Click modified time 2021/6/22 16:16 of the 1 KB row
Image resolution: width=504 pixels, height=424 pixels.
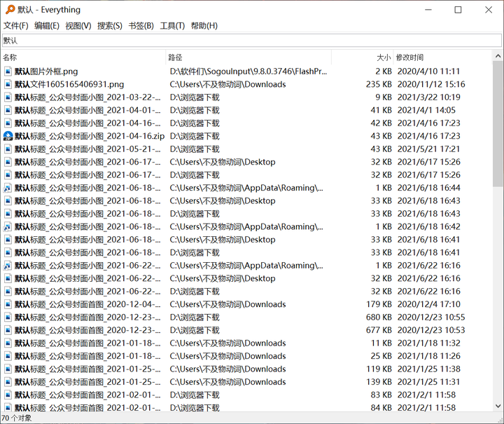pos(429,266)
